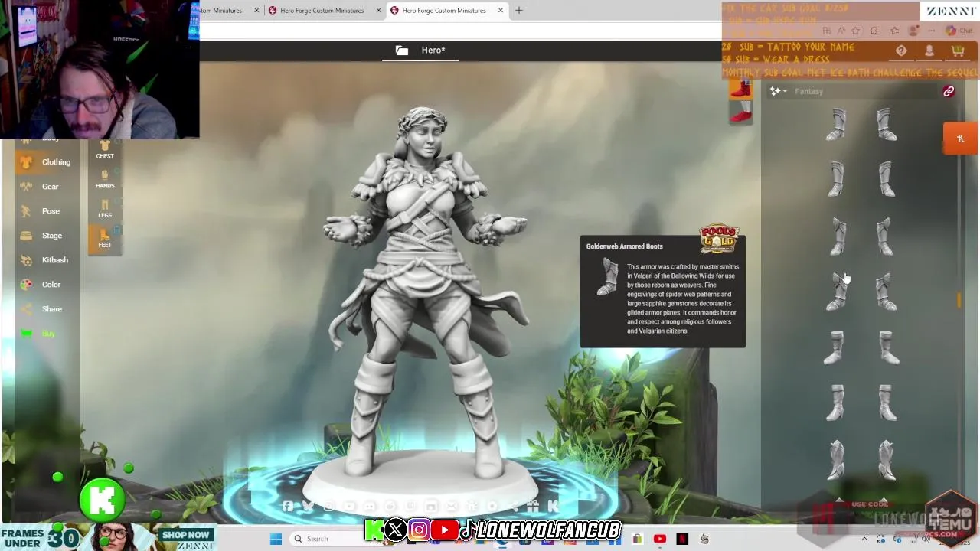Toggle the pink link left-right icon
This screenshot has width=980, height=551.
[949, 91]
